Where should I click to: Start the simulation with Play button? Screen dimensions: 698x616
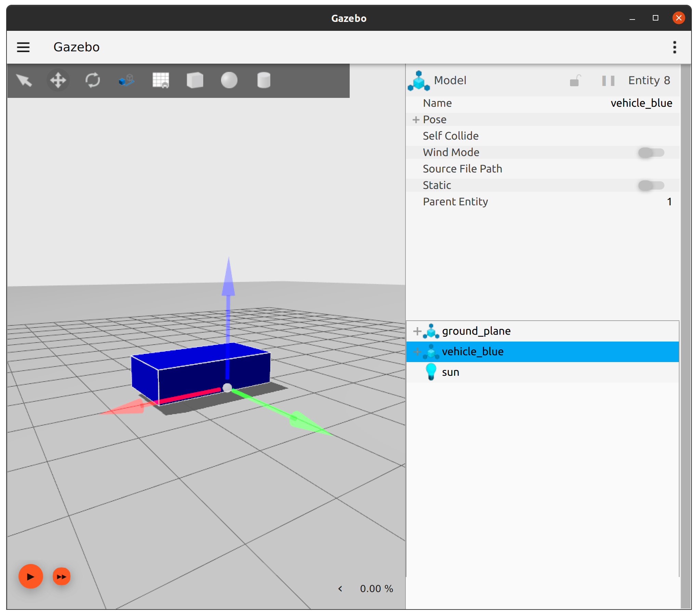[30, 576]
